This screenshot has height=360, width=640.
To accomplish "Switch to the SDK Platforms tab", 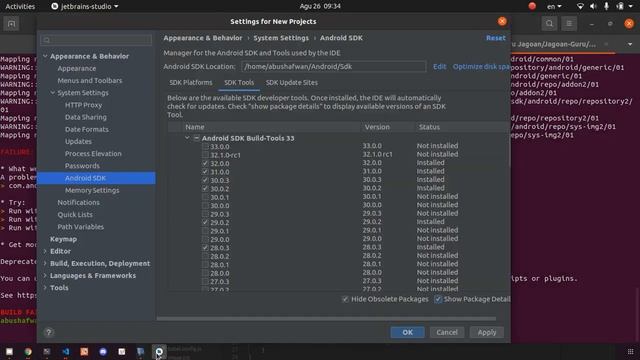I will point(191,82).
